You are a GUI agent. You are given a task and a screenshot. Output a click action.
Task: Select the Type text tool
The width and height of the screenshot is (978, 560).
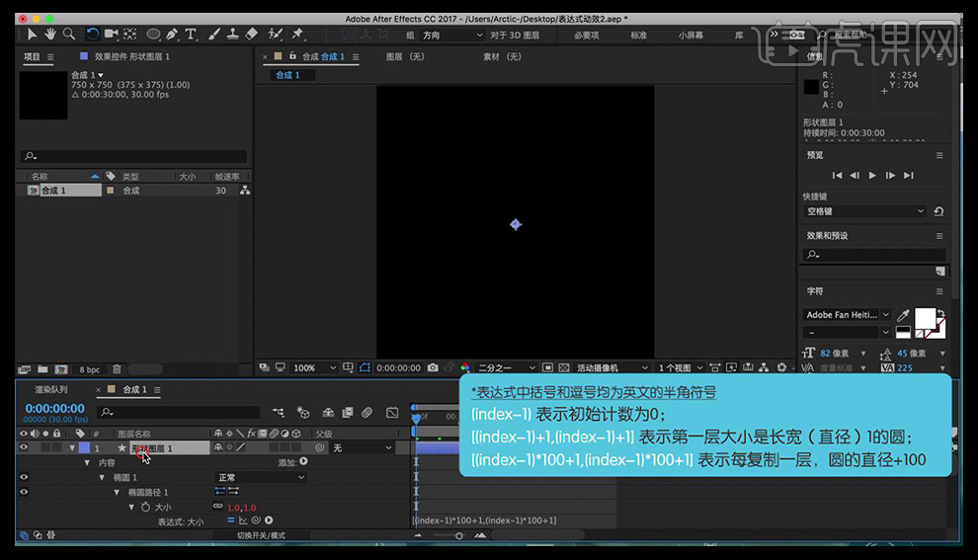[x=191, y=35]
